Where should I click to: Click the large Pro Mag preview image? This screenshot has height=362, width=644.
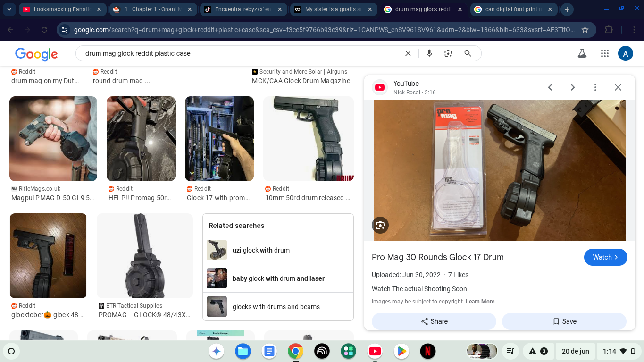pyautogui.click(x=500, y=170)
